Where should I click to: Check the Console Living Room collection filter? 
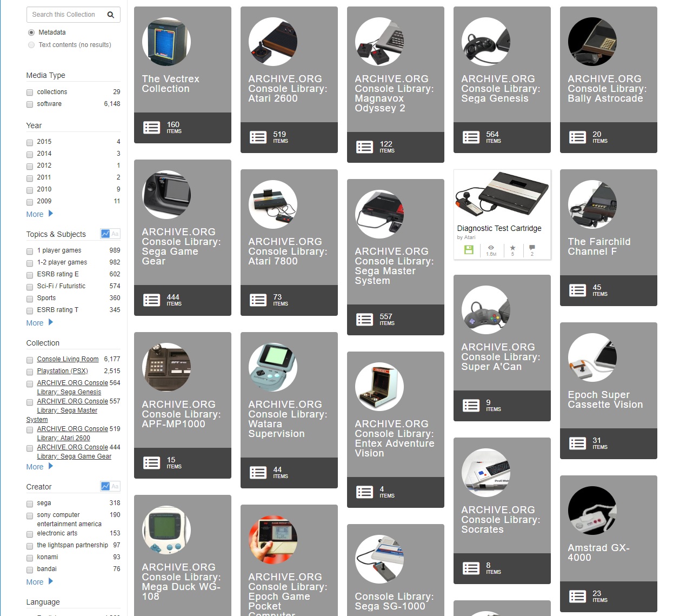click(x=30, y=360)
